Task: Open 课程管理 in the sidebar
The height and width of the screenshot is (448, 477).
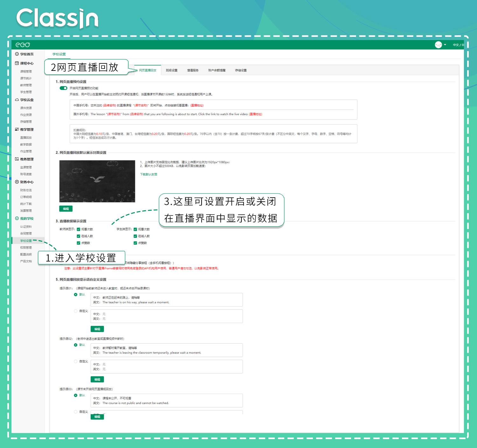Action: tap(26, 71)
